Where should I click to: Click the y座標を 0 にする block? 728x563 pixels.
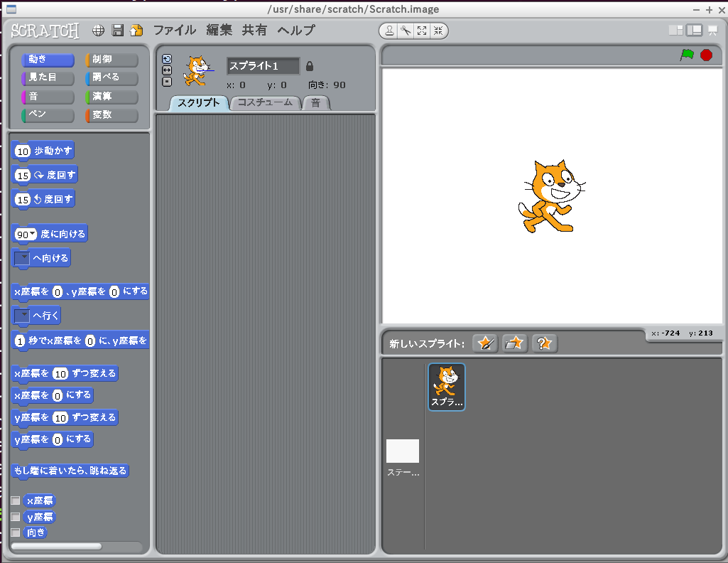[x=53, y=439]
